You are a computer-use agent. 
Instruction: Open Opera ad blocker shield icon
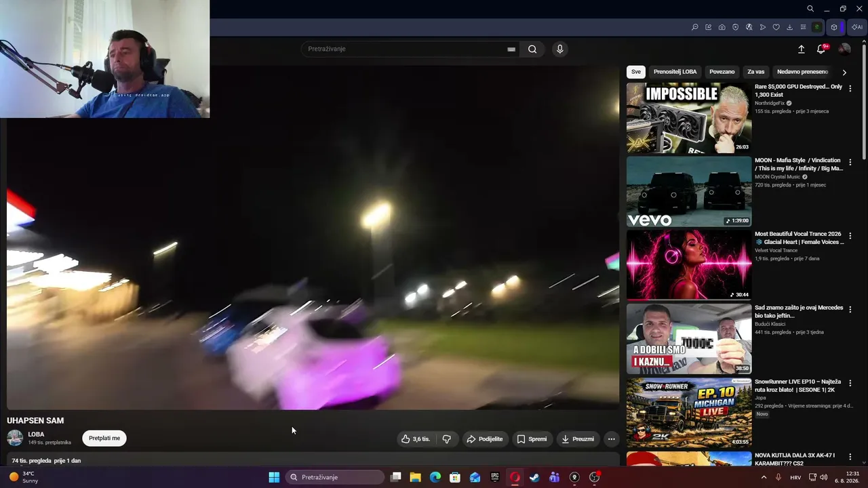[736, 27]
